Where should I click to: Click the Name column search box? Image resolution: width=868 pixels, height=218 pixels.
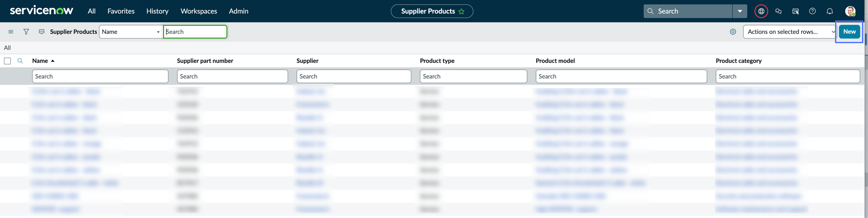coord(100,76)
